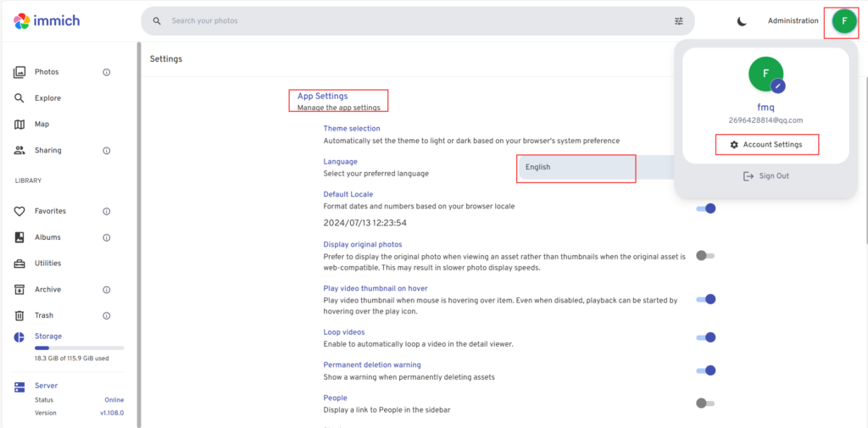
Task: Open search filter options icon
Action: [678, 21]
